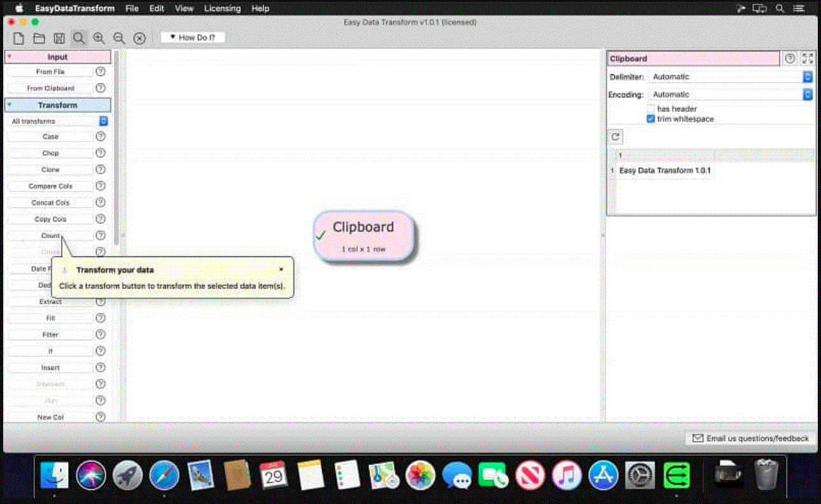This screenshot has width=821, height=504.
Task: Collapse the Input section
Action: click(10, 57)
